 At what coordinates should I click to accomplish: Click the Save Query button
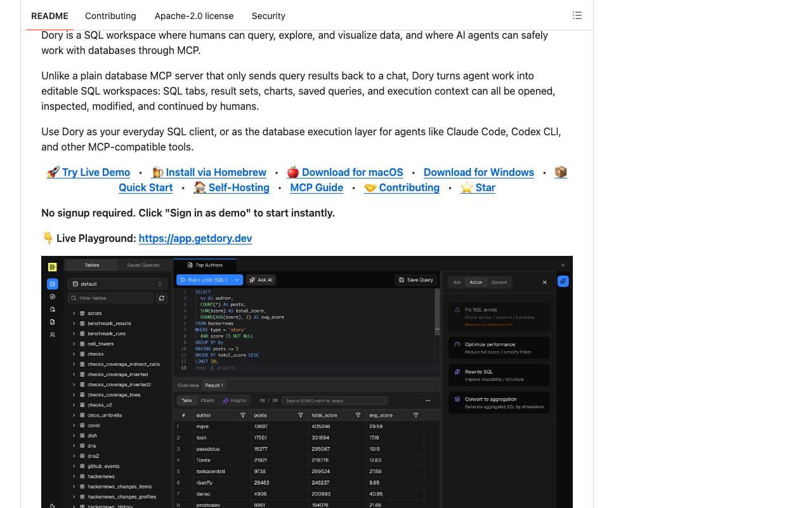pos(416,280)
